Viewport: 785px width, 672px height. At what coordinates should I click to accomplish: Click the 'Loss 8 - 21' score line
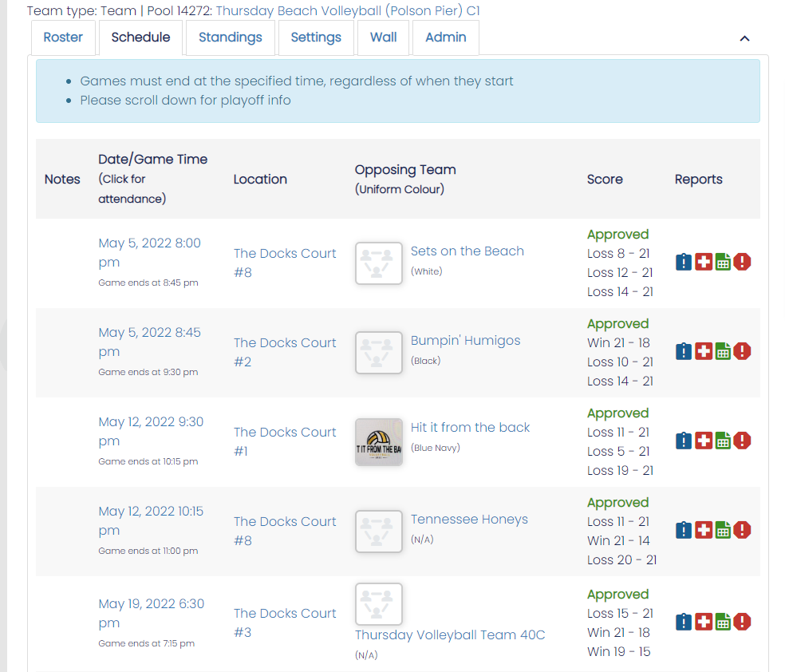tap(618, 253)
